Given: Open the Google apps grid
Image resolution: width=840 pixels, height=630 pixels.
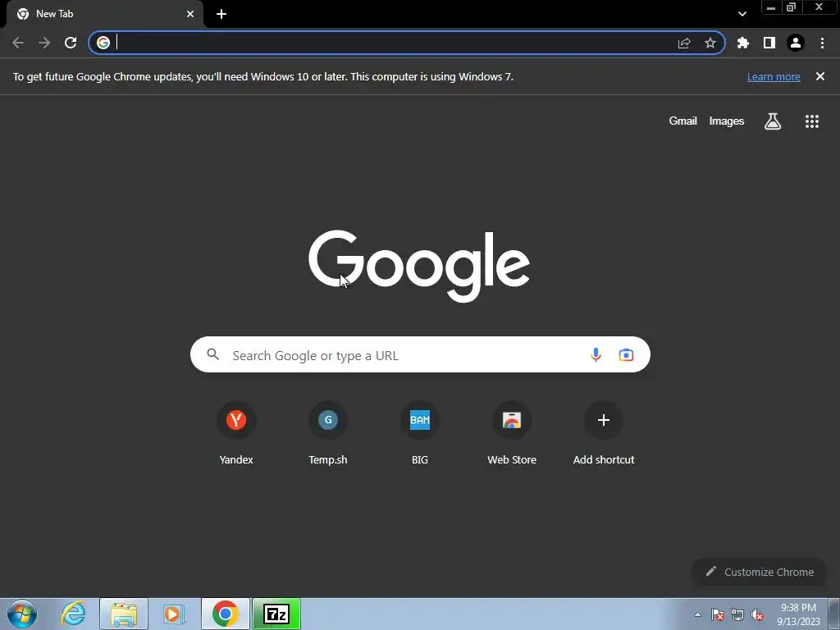Looking at the screenshot, I should pyautogui.click(x=812, y=121).
